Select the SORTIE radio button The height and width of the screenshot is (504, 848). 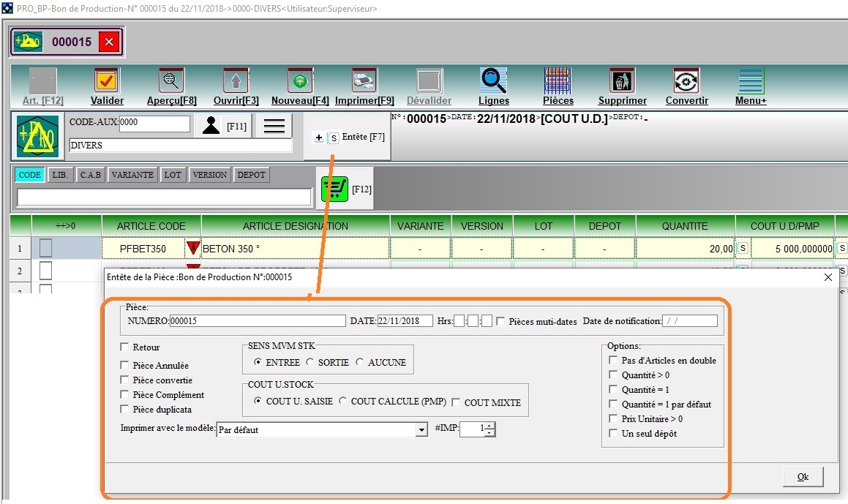click(x=310, y=362)
